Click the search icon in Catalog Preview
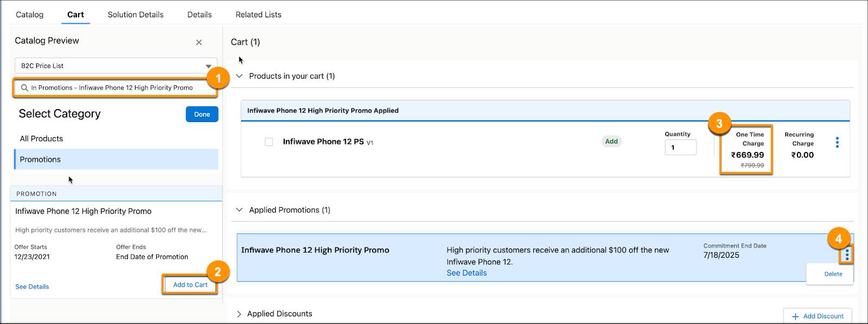 tap(24, 87)
